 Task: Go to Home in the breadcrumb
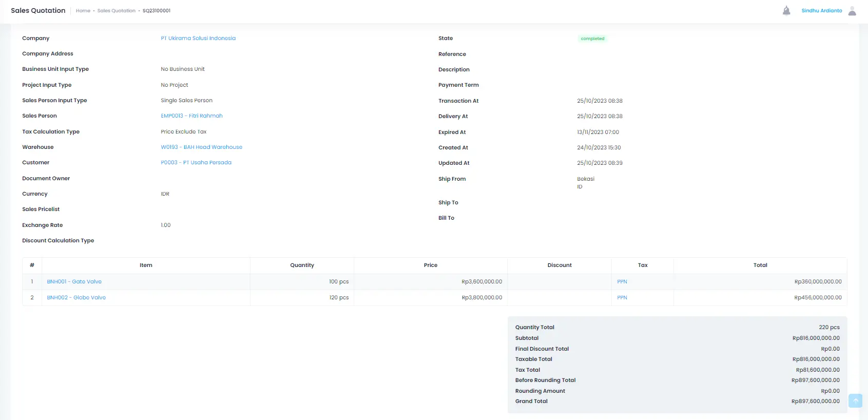(x=83, y=11)
